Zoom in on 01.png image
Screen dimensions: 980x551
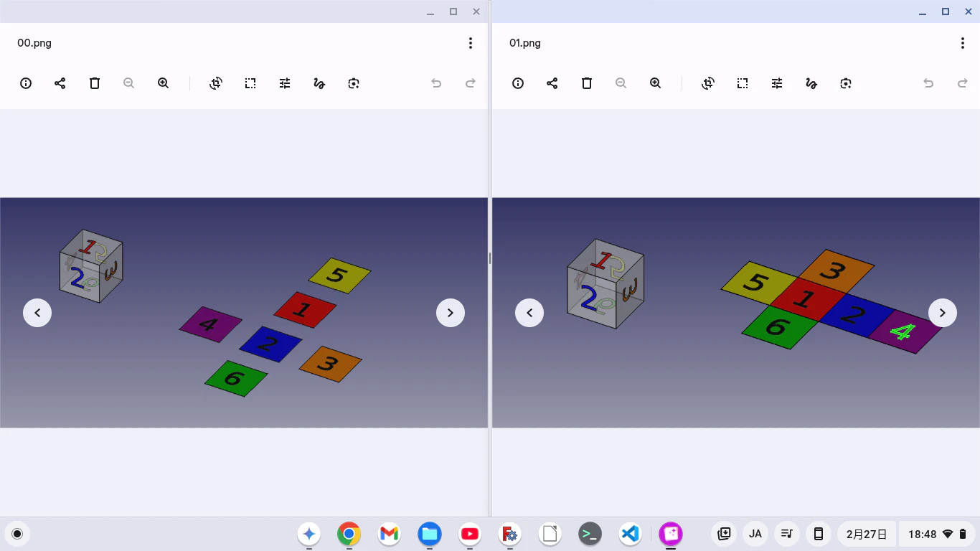pos(656,83)
